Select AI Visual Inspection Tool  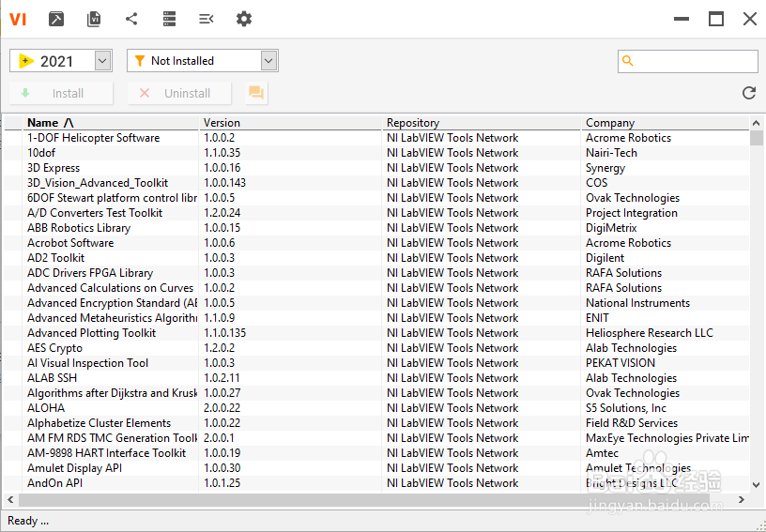376,362
